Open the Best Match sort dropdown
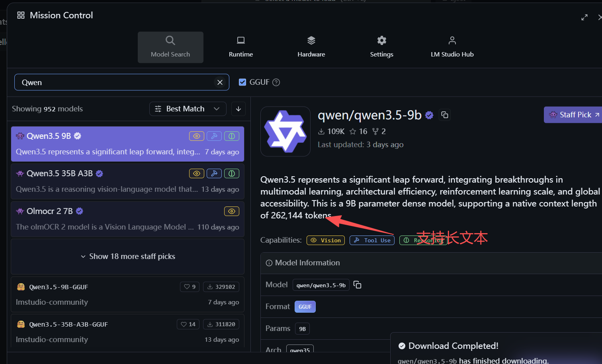The image size is (602, 364). coord(188,109)
